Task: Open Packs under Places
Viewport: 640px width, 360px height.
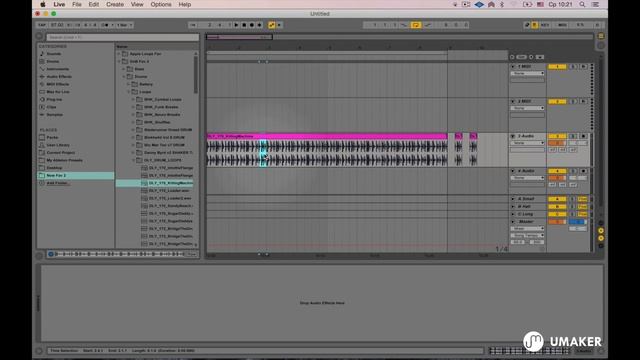Action: pyautogui.click(x=52, y=138)
